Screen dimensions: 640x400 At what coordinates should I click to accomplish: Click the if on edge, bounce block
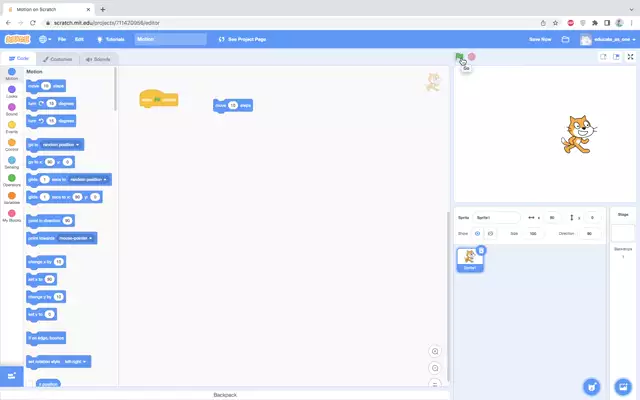(46, 338)
